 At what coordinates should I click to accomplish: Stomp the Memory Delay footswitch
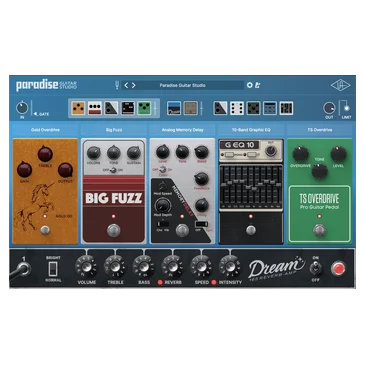tap(182, 230)
